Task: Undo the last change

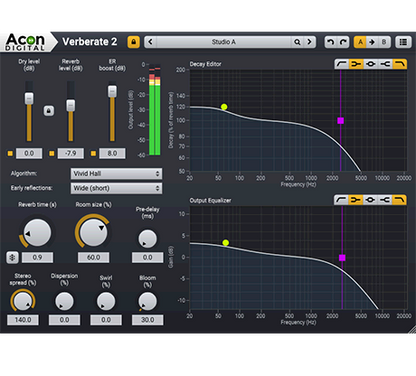Action: [330, 42]
